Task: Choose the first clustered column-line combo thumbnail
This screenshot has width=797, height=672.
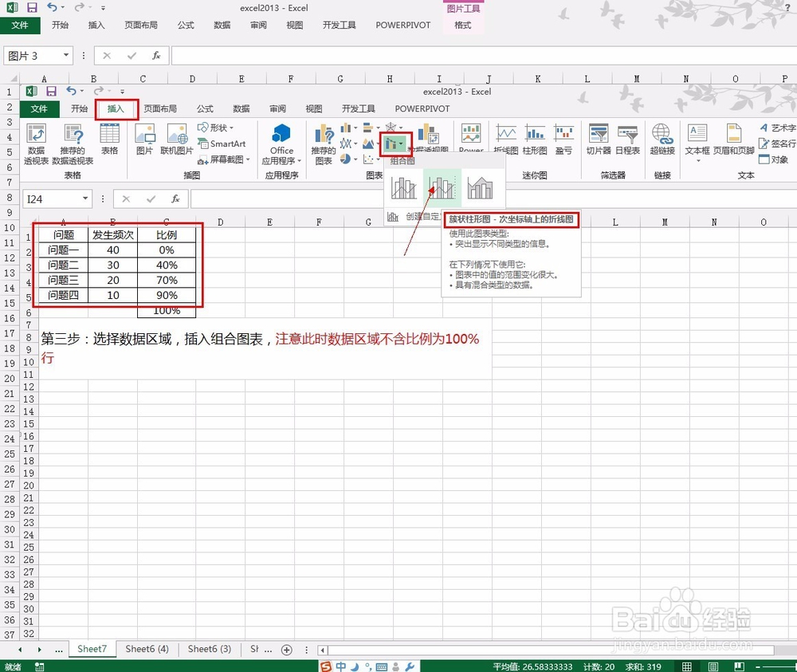Action: tap(404, 187)
